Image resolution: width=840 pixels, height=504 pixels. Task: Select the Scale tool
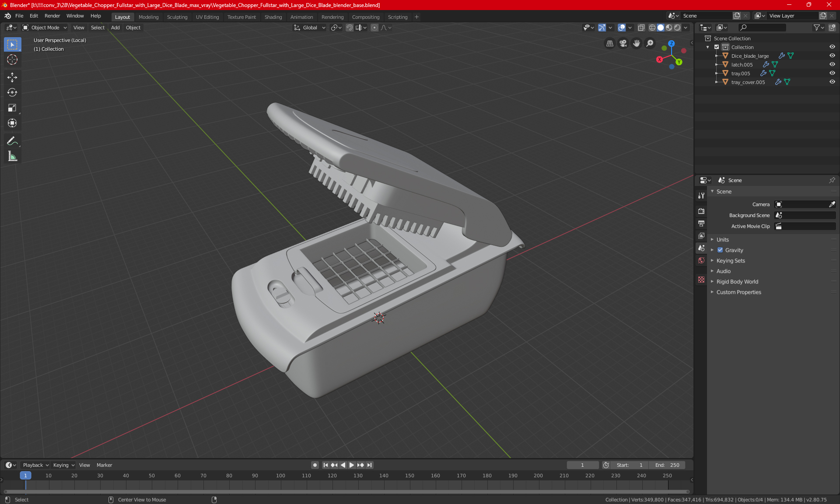coord(12,108)
